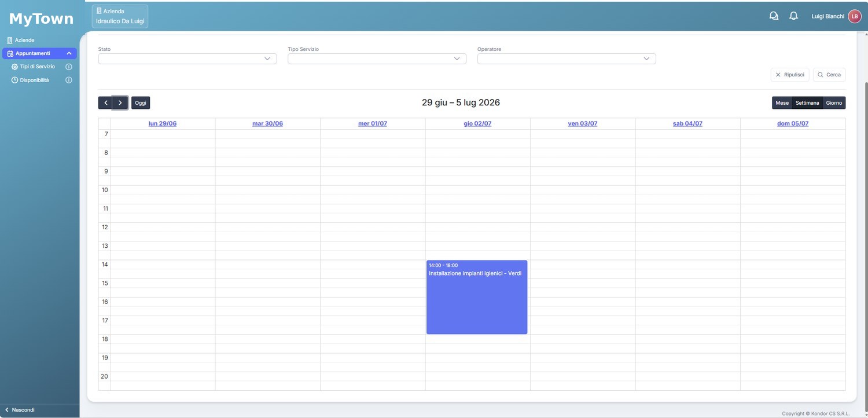Show info for Disponibilità
This screenshot has width=868, height=418.
(x=69, y=80)
